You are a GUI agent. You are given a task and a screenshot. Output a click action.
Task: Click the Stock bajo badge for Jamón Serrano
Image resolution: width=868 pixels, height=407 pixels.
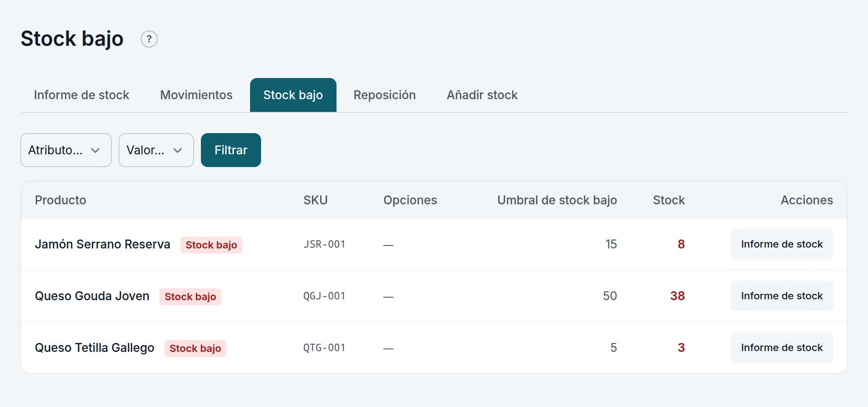(x=211, y=245)
